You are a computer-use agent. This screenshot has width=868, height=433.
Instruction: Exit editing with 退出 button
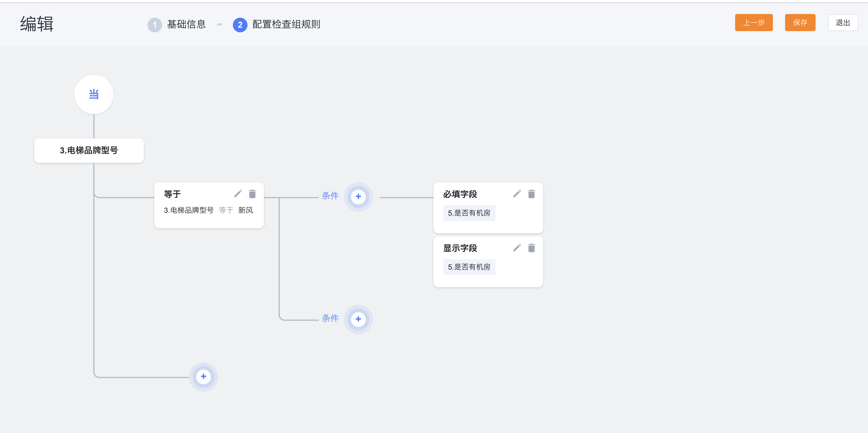click(843, 23)
